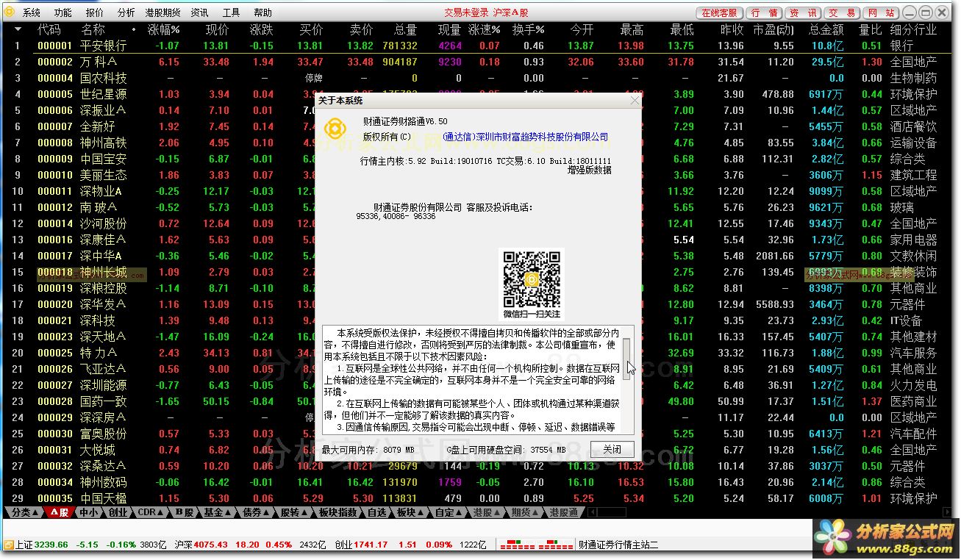
Task: Click the 财通证券 logo in the about dialog
Action: 337,130
